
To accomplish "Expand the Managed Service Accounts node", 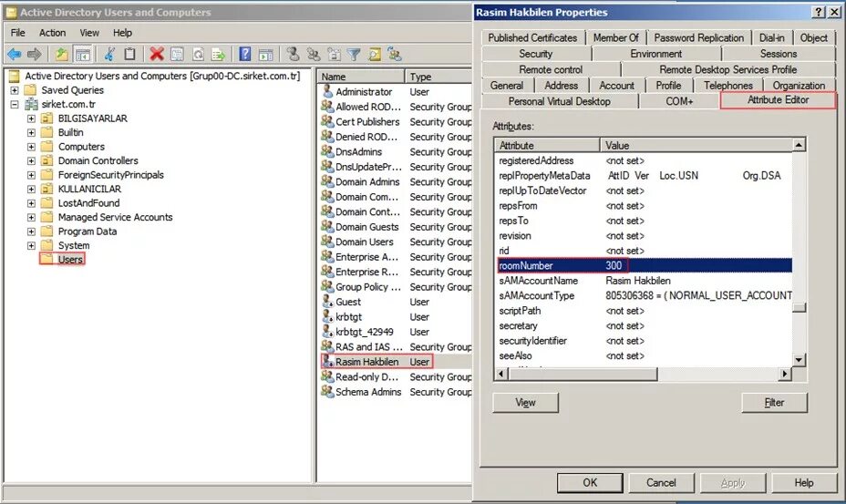I will pyautogui.click(x=31, y=217).
